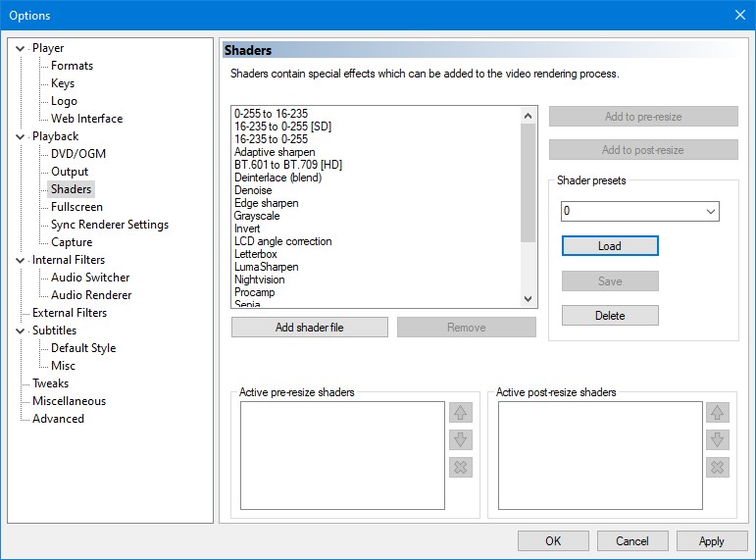Select 'LumaSharpen' shader

pyautogui.click(x=266, y=267)
